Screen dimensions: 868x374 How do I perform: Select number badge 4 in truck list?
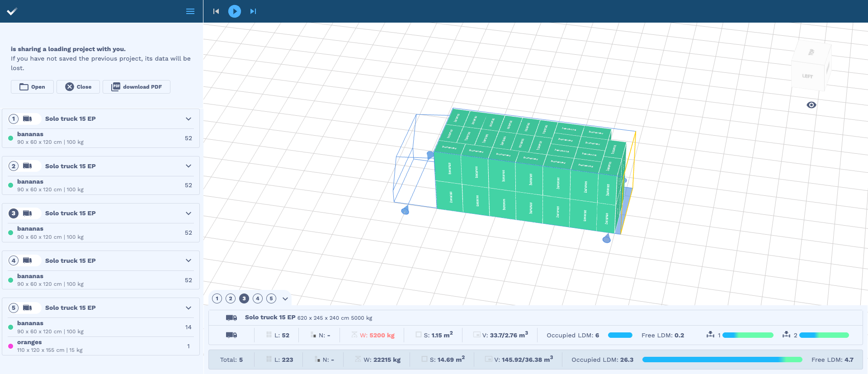pos(14,260)
